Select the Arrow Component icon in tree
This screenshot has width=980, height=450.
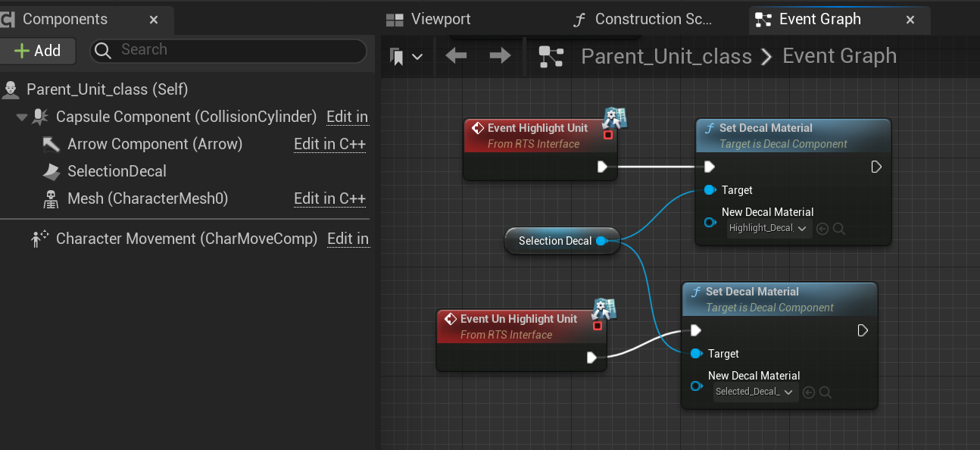(x=51, y=144)
